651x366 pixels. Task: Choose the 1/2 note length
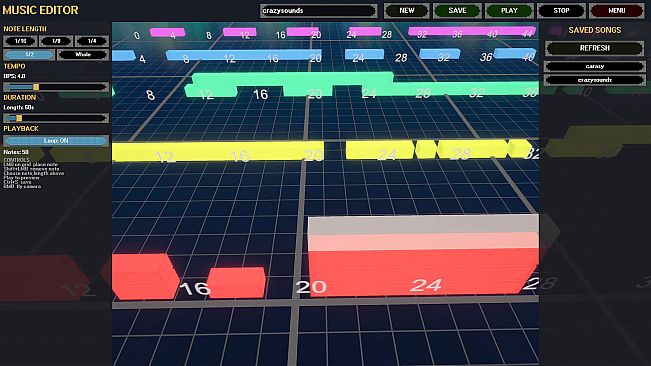29,55
